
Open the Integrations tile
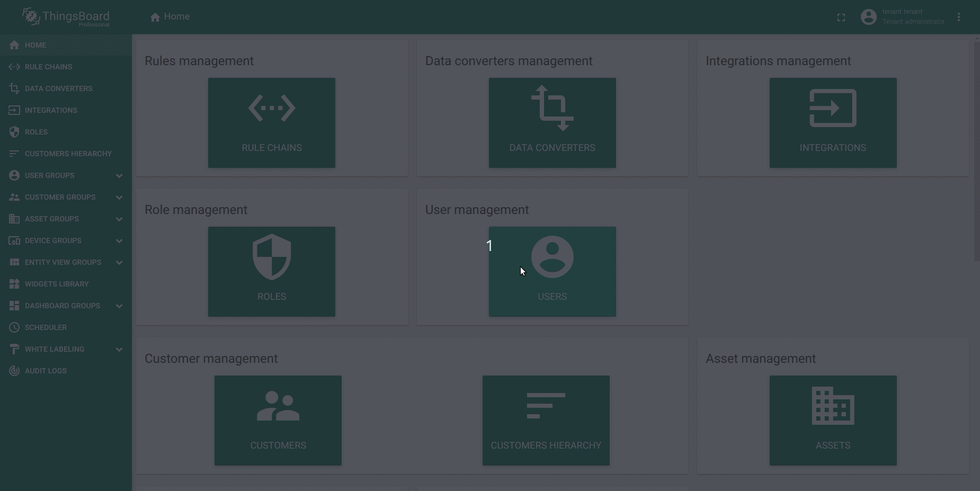(833, 123)
